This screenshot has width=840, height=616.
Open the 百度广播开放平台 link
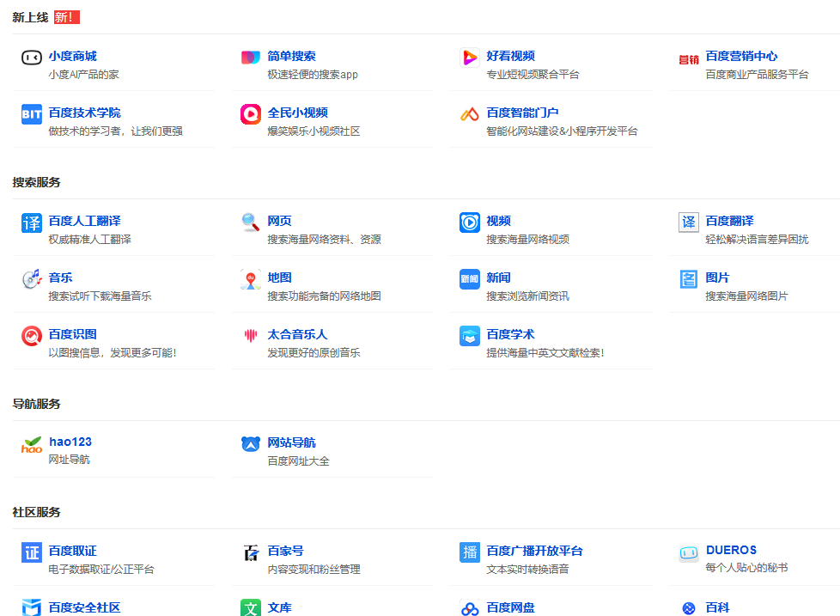pyautogui.click(x=534, y=552)
